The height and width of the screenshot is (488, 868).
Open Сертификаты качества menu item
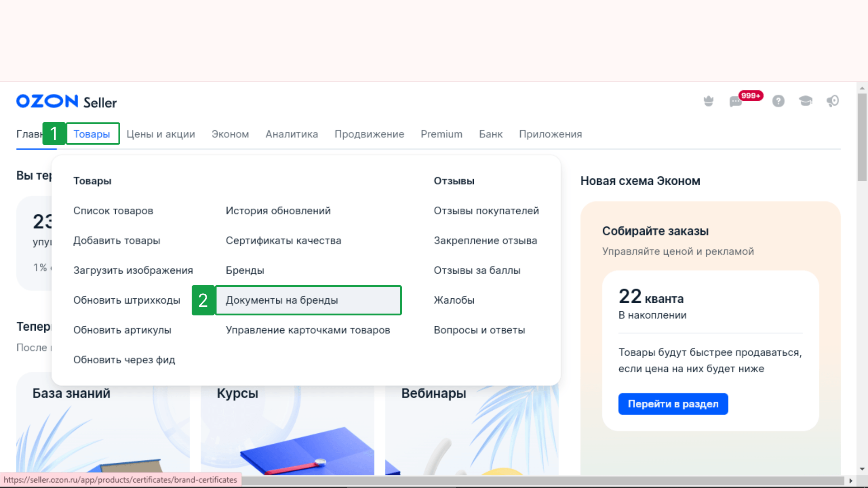283,240
